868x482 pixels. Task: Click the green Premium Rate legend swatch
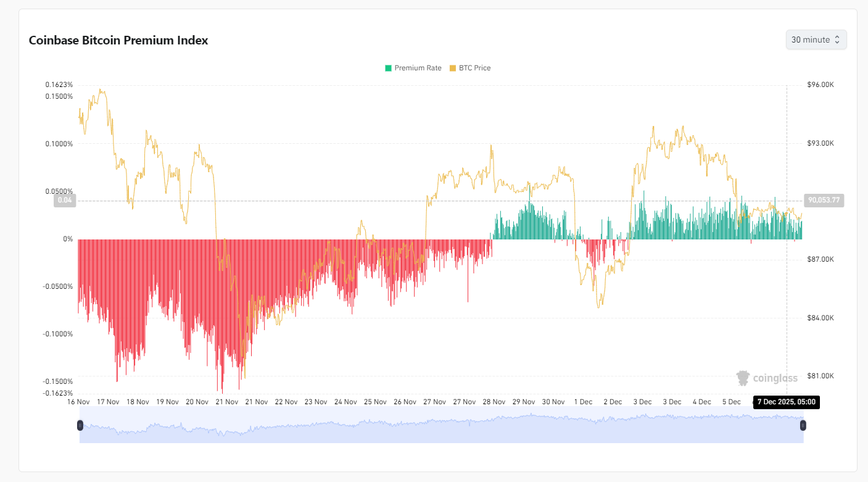388,68
